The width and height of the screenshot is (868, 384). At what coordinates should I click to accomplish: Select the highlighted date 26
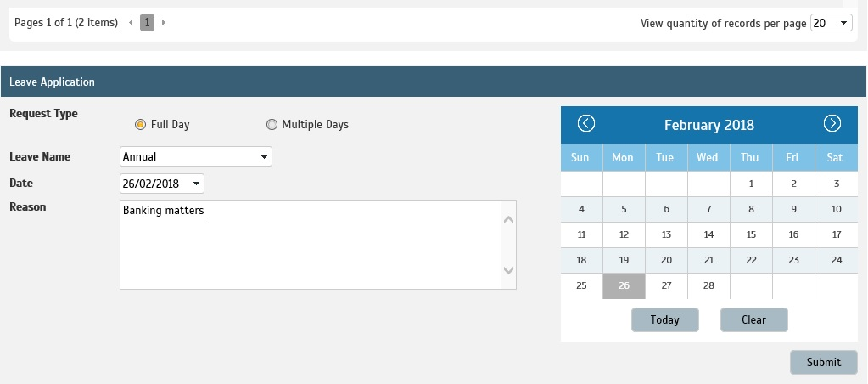click(624, 286)
